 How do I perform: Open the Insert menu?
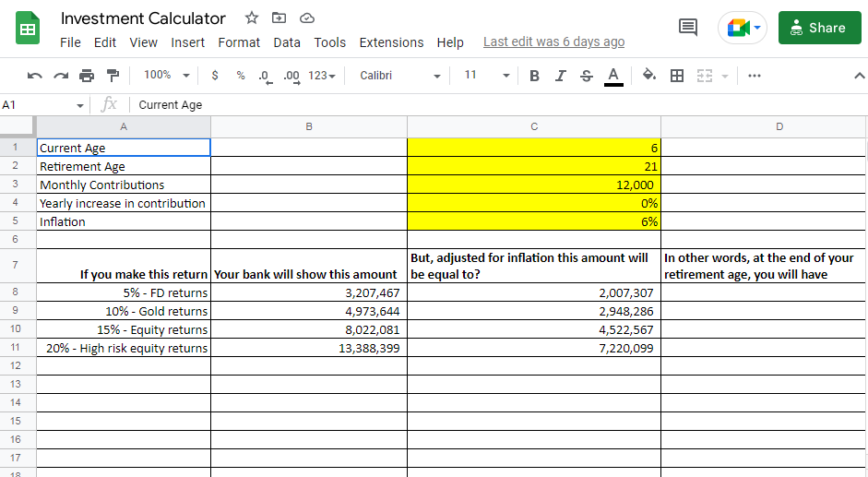point(187,42)
